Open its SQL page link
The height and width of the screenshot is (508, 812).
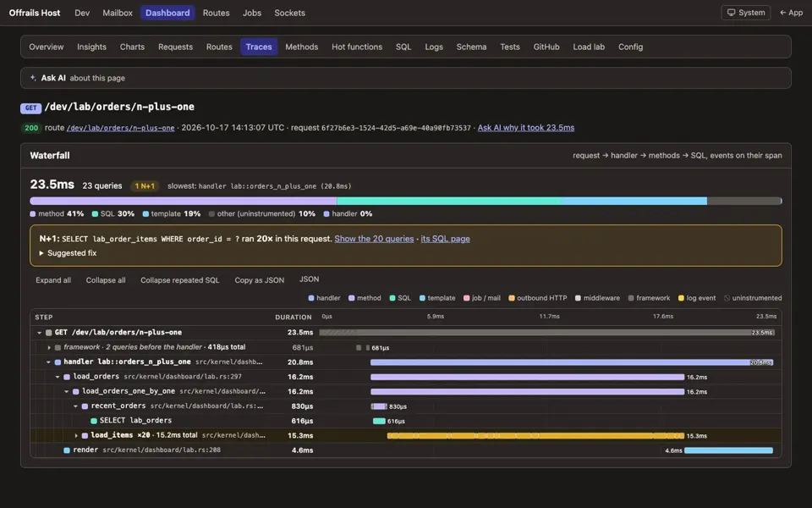445,239
